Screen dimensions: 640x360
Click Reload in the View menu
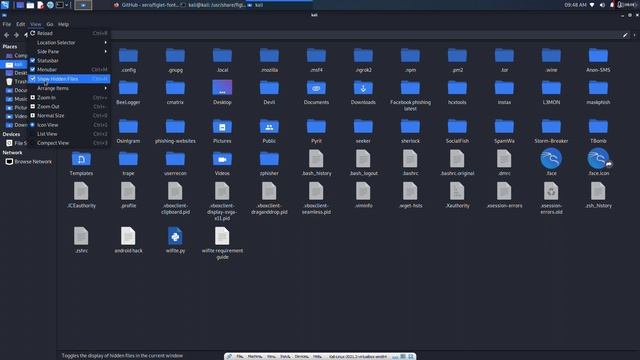pyautogui.click(x=69, y=33)
